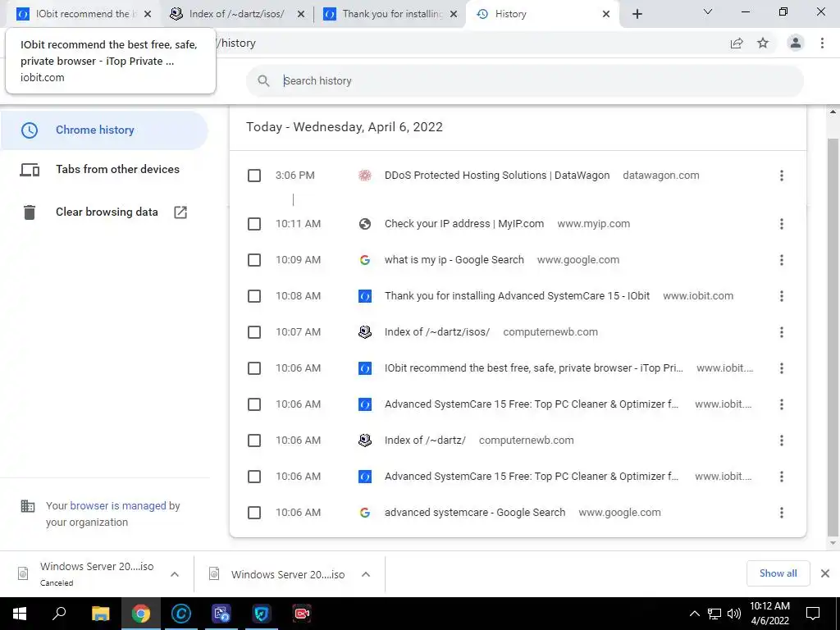840x630 pixels.
Task: Open Chrome's three-dot menu
Action: [x=822, y=43]
